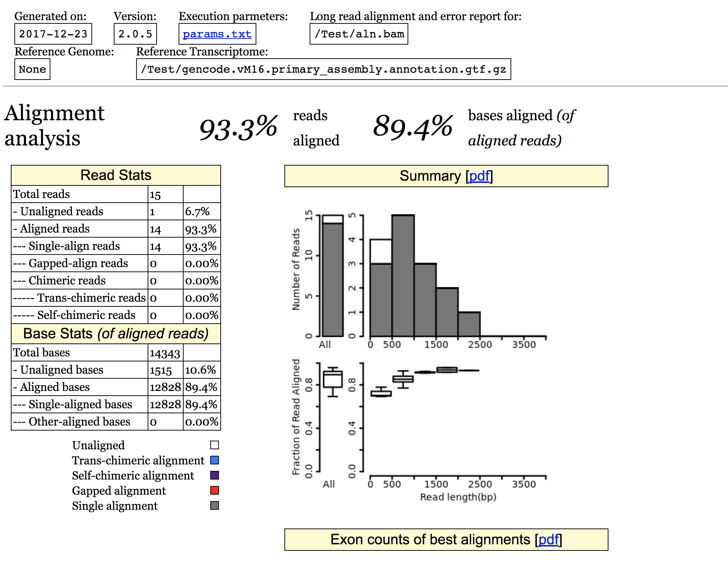This screenshot has width=728, height=576.
Task: Click the 'Read length(bp)' axis label
Action: point(458,497)
